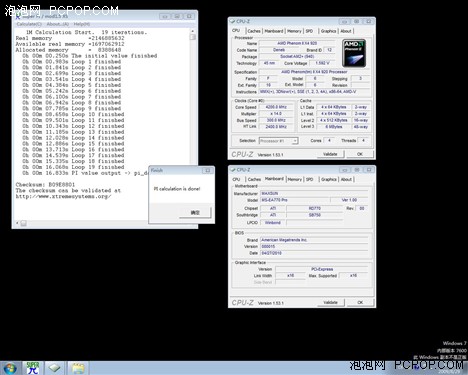Open the Windows Start menu orb
This screenshot has height=375, width=468.
pyautogui.click(x=10, y=368)
